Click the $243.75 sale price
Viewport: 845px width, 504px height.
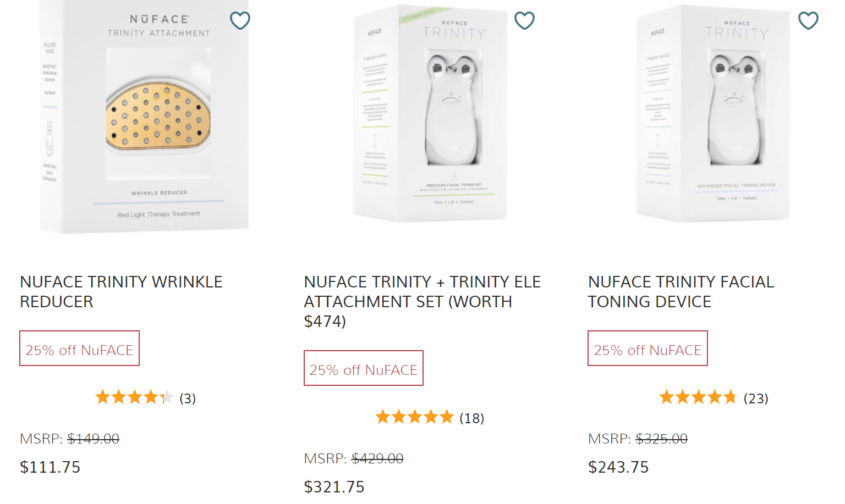tap(618, 467)
